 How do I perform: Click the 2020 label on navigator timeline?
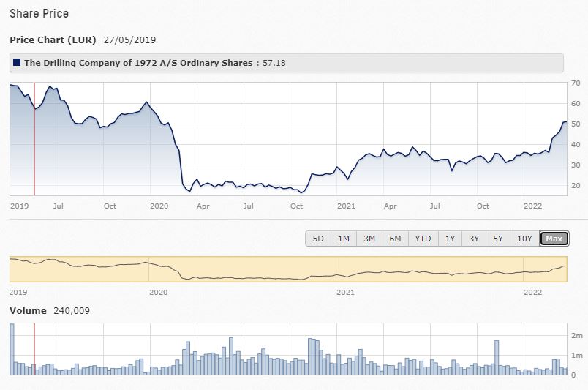(x=158, y=291)
